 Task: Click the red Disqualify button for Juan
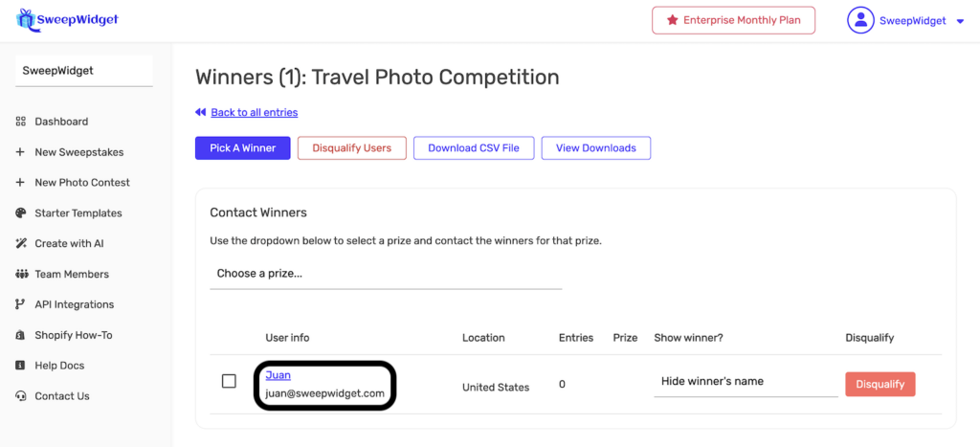coord(880,384)
